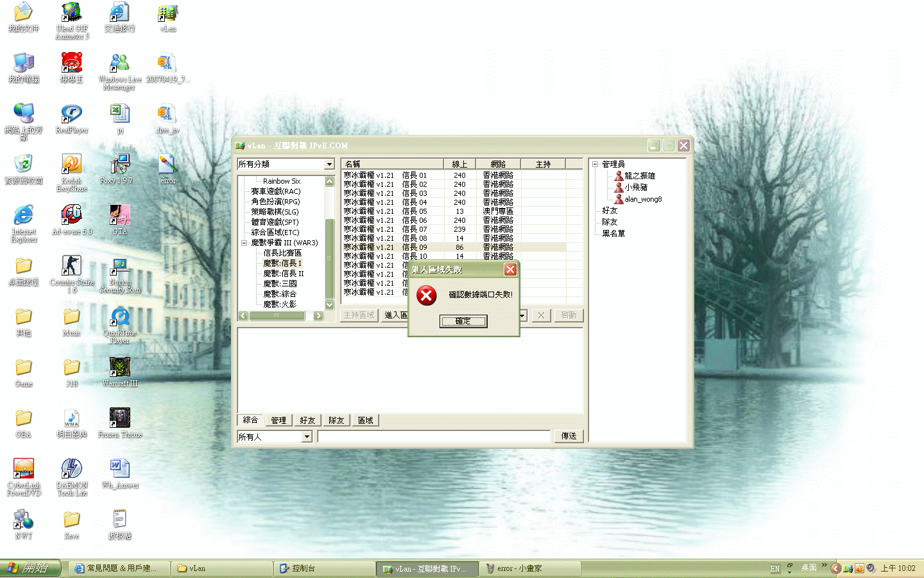Open the 所有分類 category dropdown

329,164
